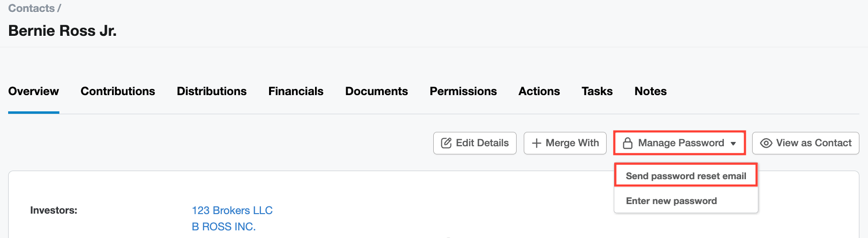The height and width of the screenshot is (238, 868).
Task: Click the pencil icon on Edit Details
Action: point(446,143)
